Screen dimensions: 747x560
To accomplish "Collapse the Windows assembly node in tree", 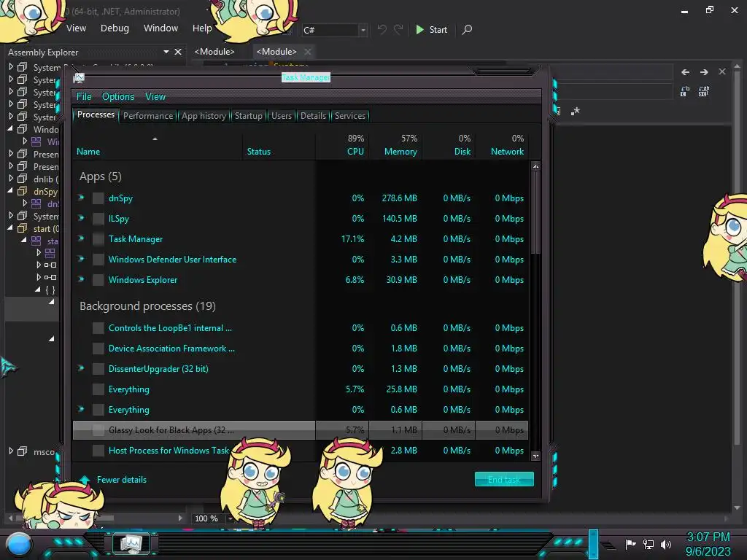I will (x=10, y=128).
